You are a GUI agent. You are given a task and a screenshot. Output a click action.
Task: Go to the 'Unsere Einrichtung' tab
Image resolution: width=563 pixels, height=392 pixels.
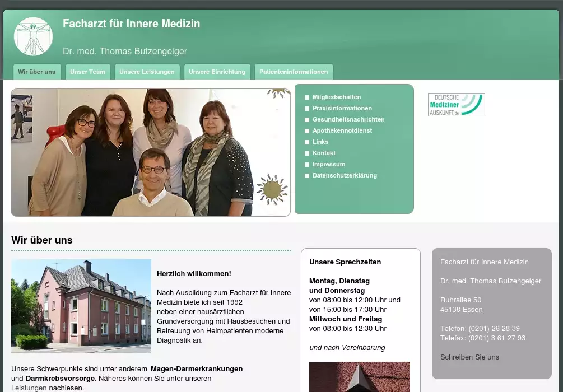click(217, 72)
